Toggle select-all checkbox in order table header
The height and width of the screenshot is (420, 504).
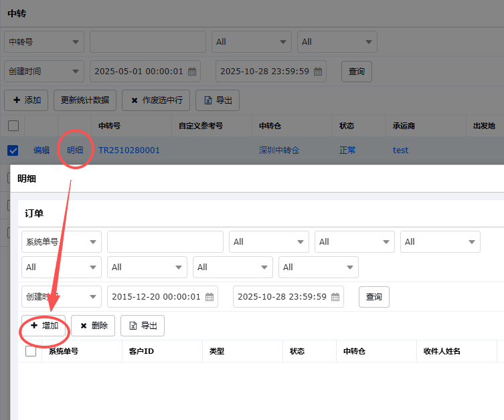pos(31,351)
